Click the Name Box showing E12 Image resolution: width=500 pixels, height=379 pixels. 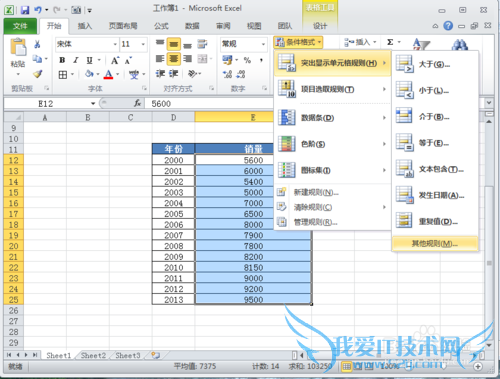(x=46, y=104)
